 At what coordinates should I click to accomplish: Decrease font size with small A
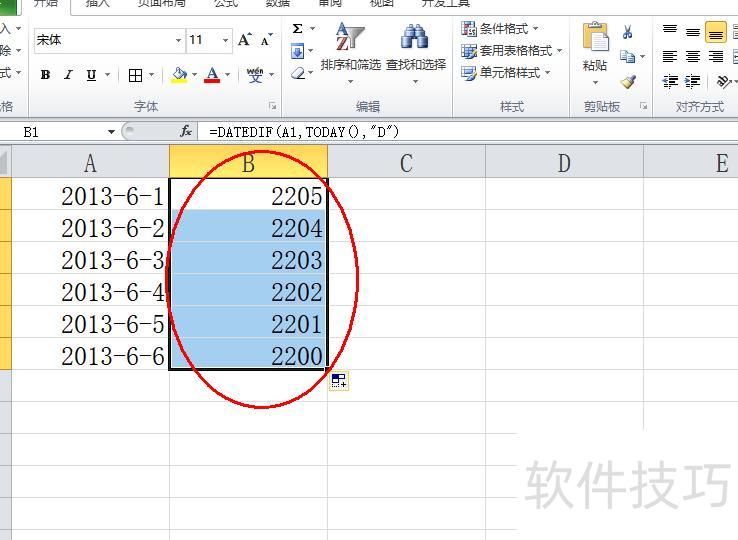coord(266,40)
